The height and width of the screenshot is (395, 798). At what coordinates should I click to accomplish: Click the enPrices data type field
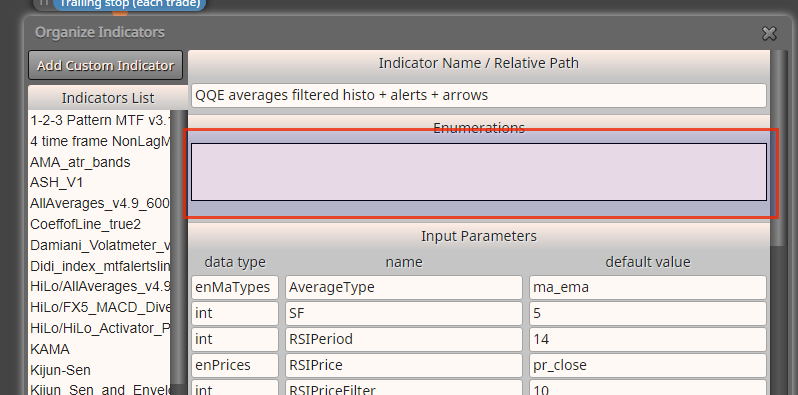[235, 365]
